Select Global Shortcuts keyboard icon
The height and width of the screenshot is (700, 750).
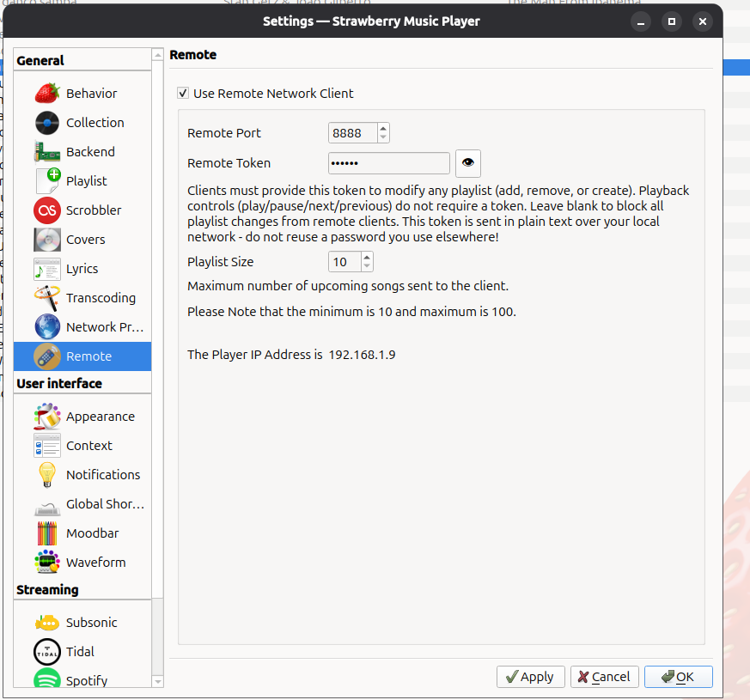tap(47, 508)
